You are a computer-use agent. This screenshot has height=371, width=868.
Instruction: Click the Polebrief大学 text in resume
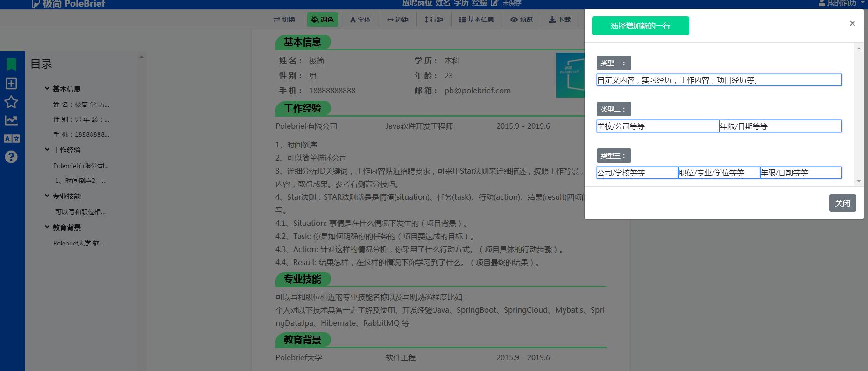coord(299,357)
